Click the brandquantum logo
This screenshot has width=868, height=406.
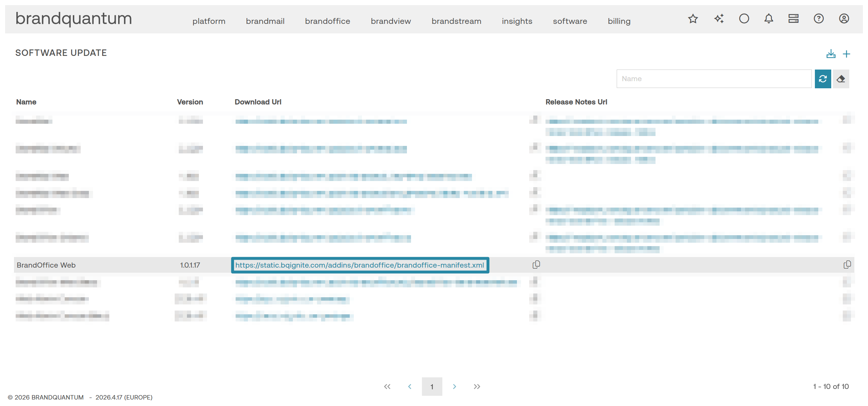pos(74,19)
